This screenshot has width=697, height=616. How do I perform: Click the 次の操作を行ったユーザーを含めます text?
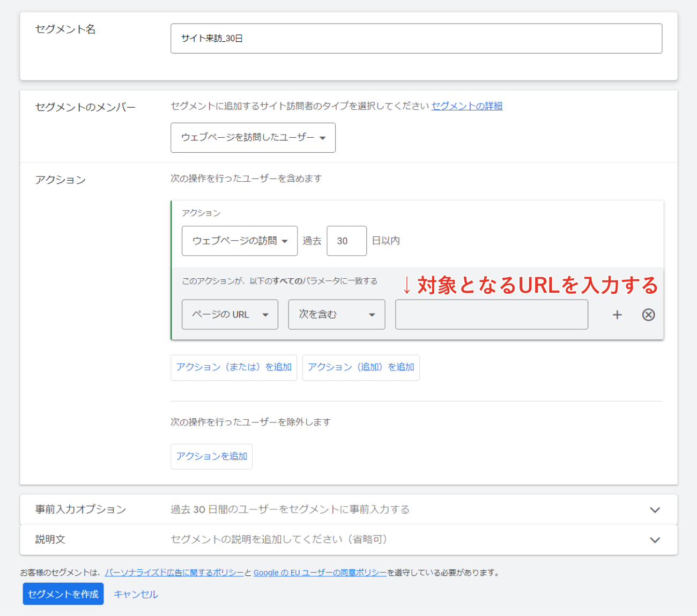click(x=246, y=178)
